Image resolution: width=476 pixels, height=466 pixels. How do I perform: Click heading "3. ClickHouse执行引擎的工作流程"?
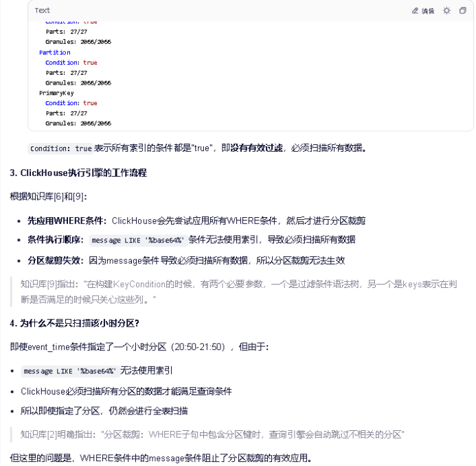[x=78, y=173]
